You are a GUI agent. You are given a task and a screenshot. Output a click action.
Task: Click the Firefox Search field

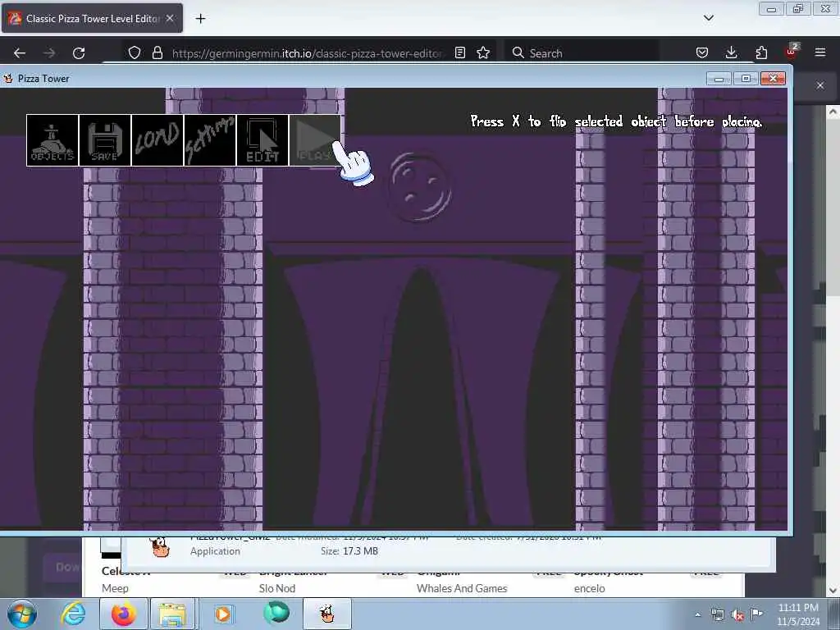tap(582, 53)
